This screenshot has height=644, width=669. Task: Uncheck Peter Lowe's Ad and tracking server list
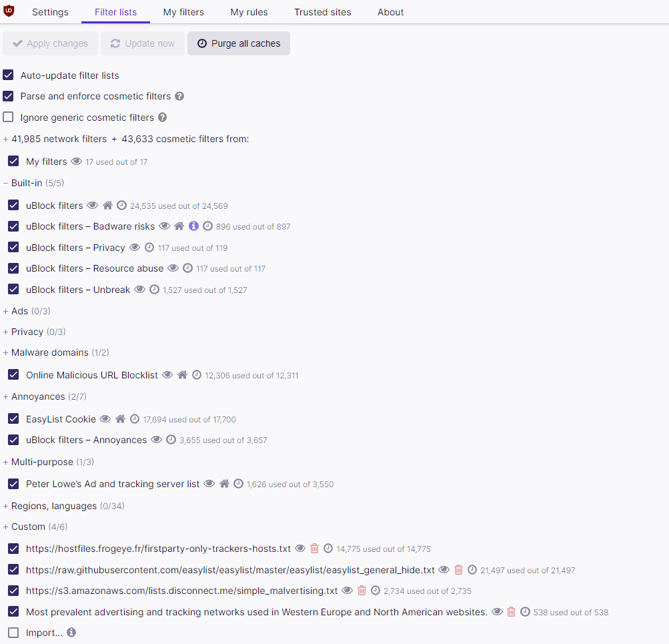[x=13, y=484]
